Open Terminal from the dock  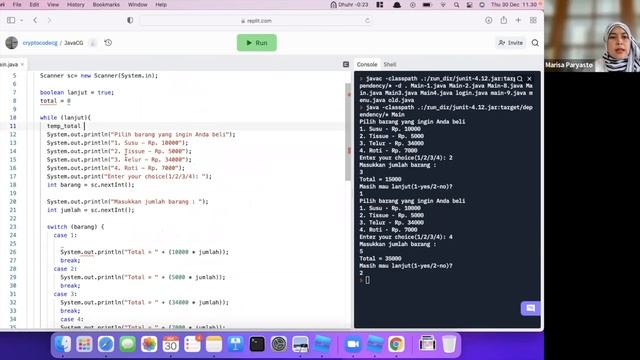[257, 344]
